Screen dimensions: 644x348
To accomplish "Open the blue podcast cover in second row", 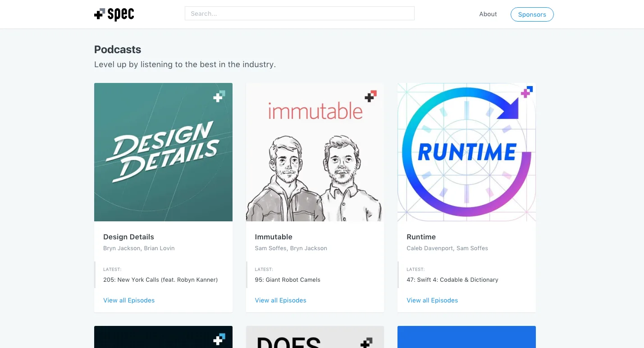I will pyautogui.click(x=466, y=337).
